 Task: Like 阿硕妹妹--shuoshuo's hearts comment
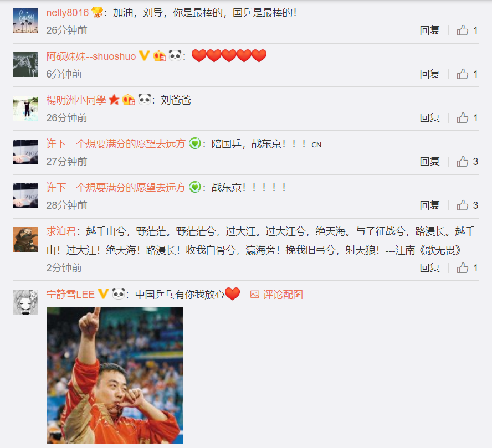463,74
